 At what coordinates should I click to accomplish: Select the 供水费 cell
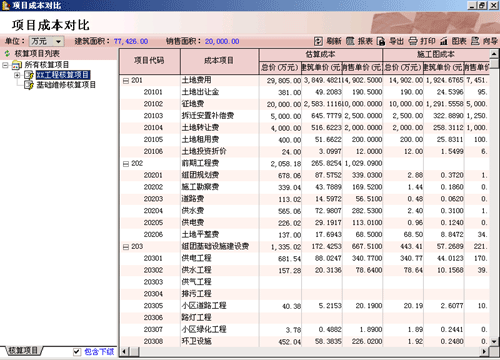[220, 211]
